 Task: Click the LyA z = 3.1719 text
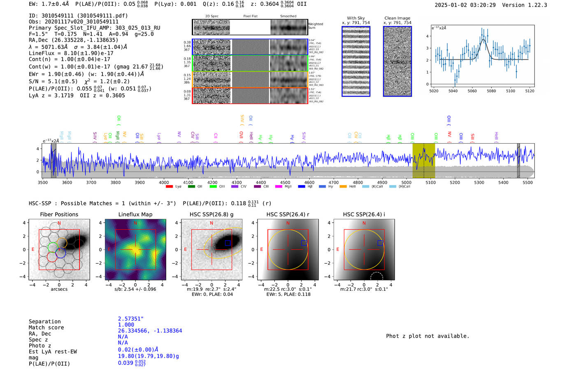[x=51, y=95]
